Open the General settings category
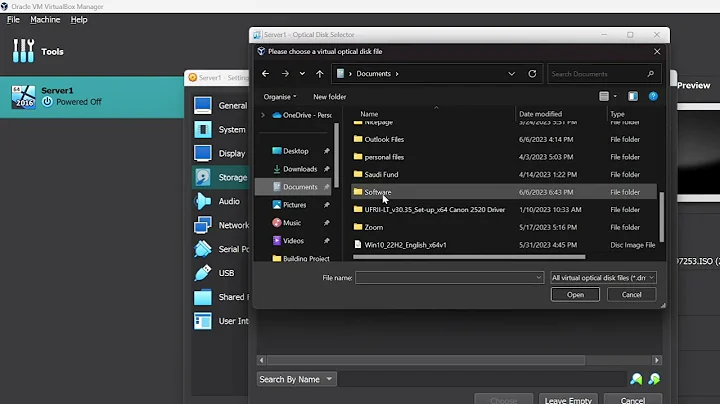The width and height of the screenshot is (720, 404). coord(220,106)
